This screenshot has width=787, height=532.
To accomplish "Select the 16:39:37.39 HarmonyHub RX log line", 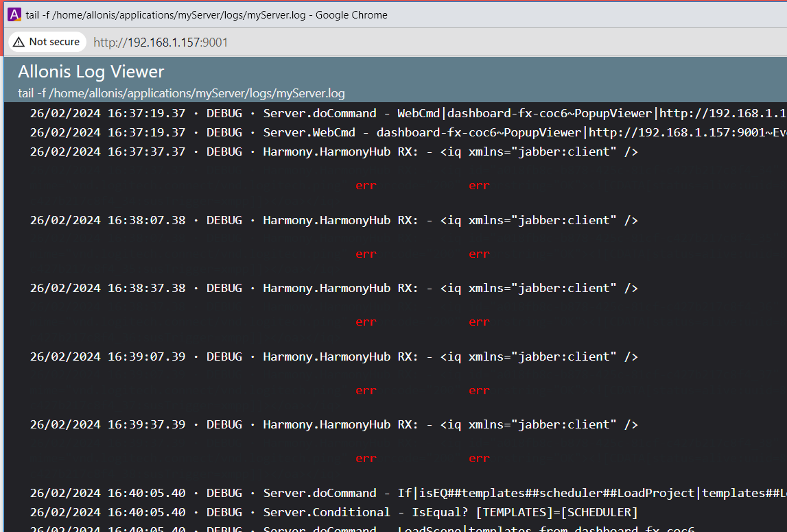I will (333, 424).
